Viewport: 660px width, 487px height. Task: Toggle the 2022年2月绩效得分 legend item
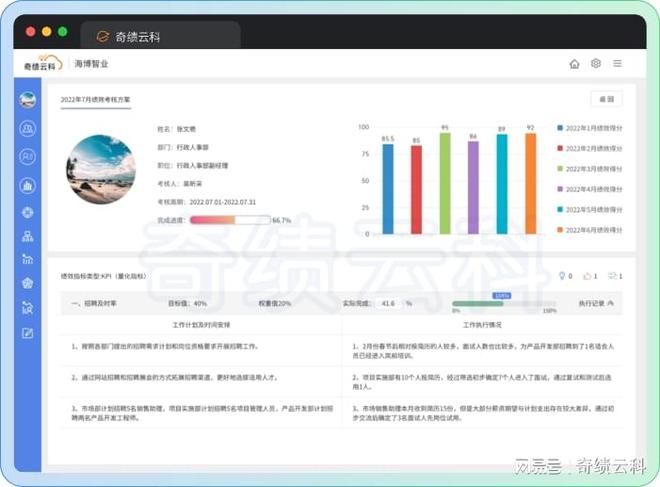pos(590,148)
